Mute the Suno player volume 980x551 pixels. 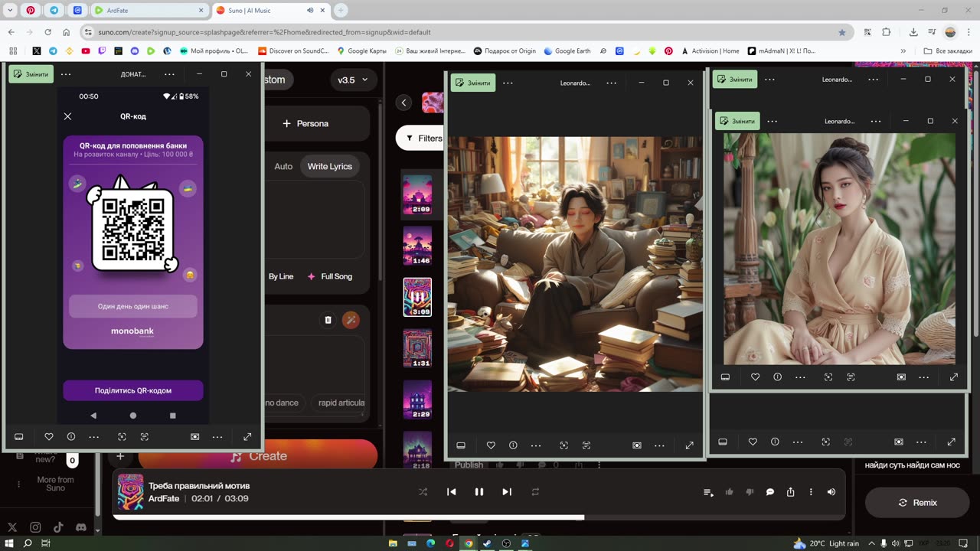[x=831, y=492]
